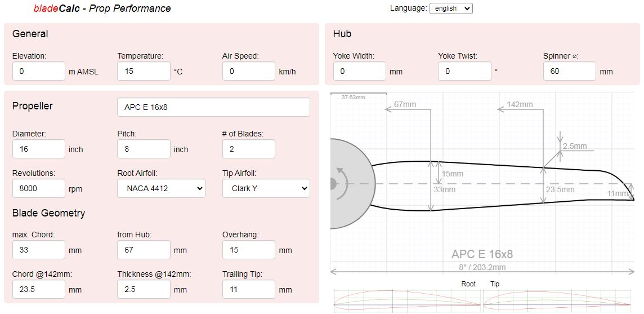Click the 67mm dimension label in the drawing
644x314 pixels.
[x=405, y=104]
